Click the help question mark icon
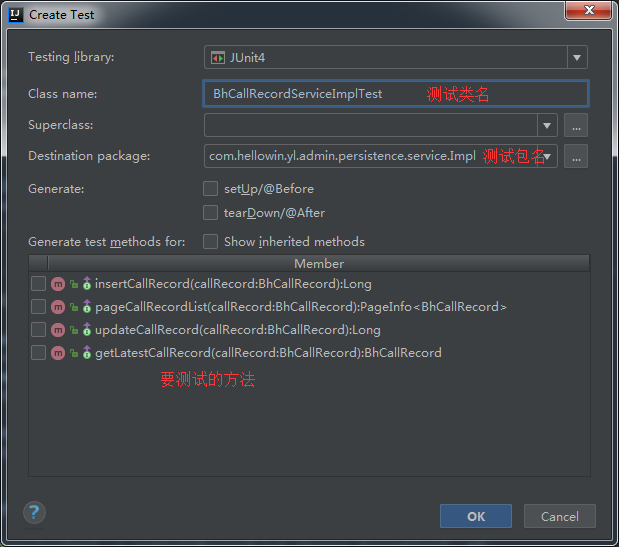619x547 pixels. (x=34, y=513)
